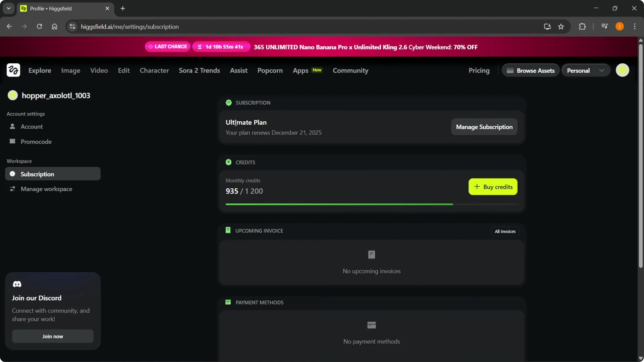
Task: Click the install site icon in address bar
Action: pos(547,26)
